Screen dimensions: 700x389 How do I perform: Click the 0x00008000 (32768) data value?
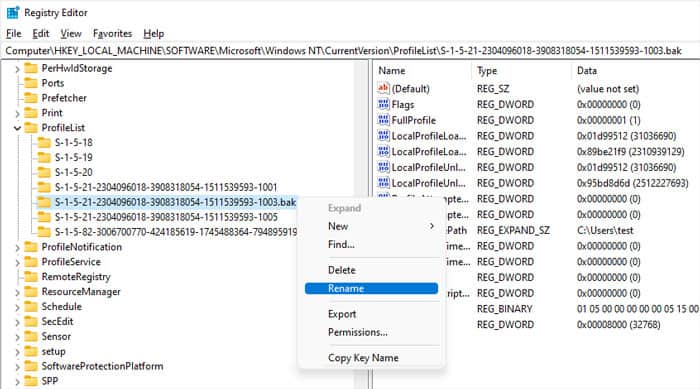pos(618,325)
